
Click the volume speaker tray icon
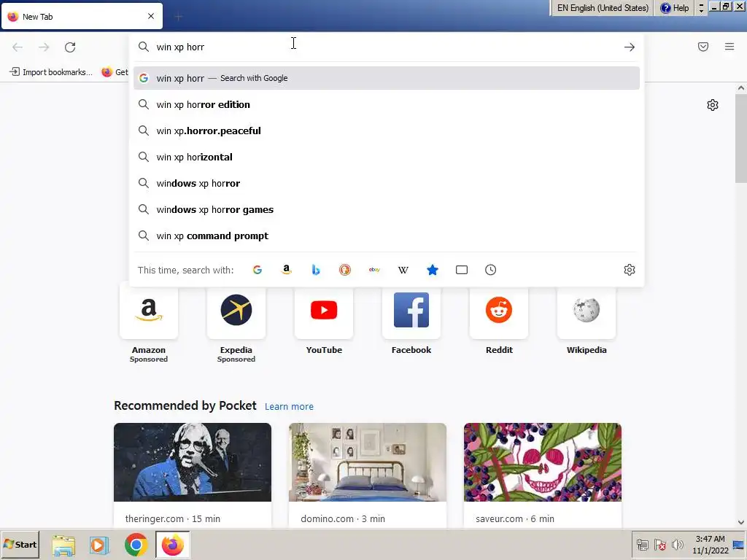pyautogui.click(x=677, y=544)
